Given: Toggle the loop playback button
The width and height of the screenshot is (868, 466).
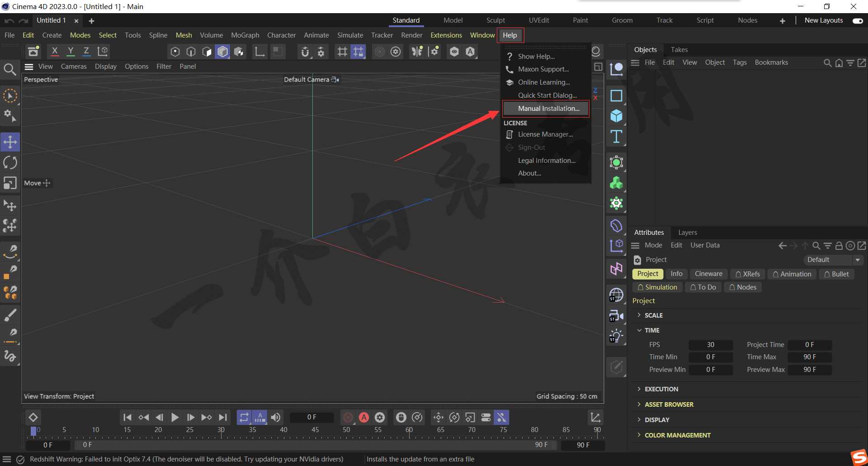Looking at the screenshot, I should pos(244,417).
